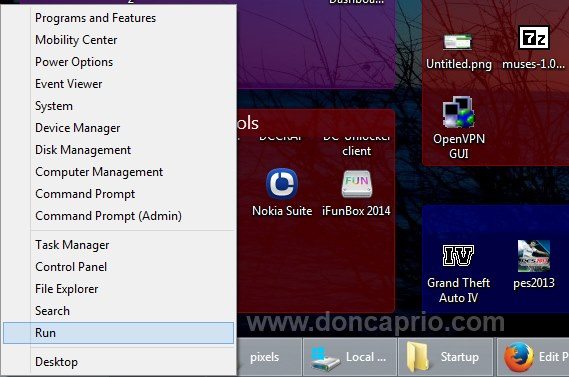Launch File Explorer from the menu
Image resolution: width=569 pixels, height=377 pixels.
(x=119, y=289)
